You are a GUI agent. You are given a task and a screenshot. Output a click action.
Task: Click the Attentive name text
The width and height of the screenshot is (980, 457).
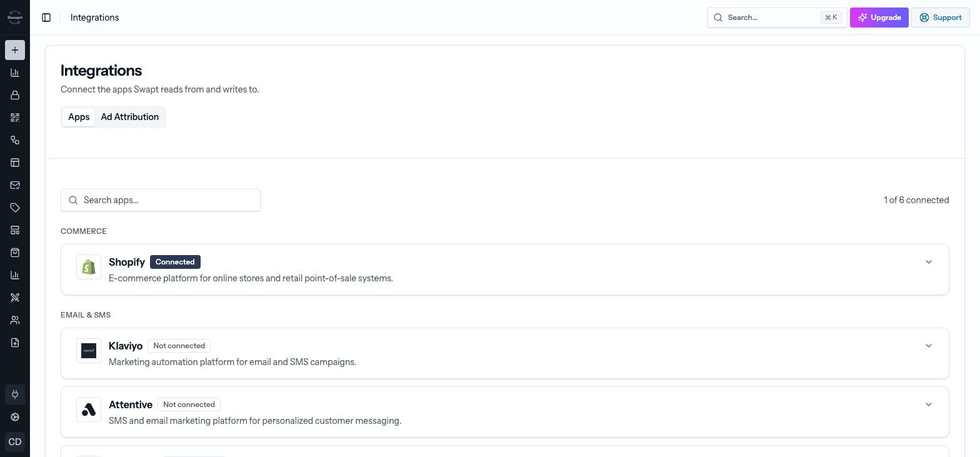click(131, 404)
